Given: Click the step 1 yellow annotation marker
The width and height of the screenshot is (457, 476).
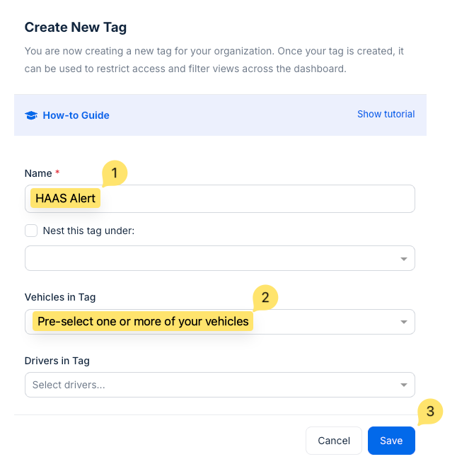Looking at the screenshot, I should point(114,173).
